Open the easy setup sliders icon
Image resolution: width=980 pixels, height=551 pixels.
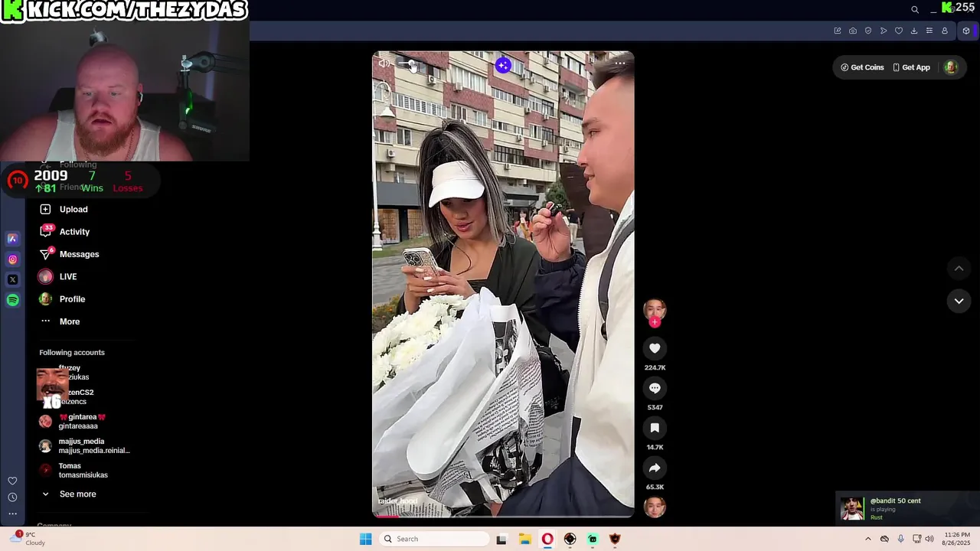929,31
